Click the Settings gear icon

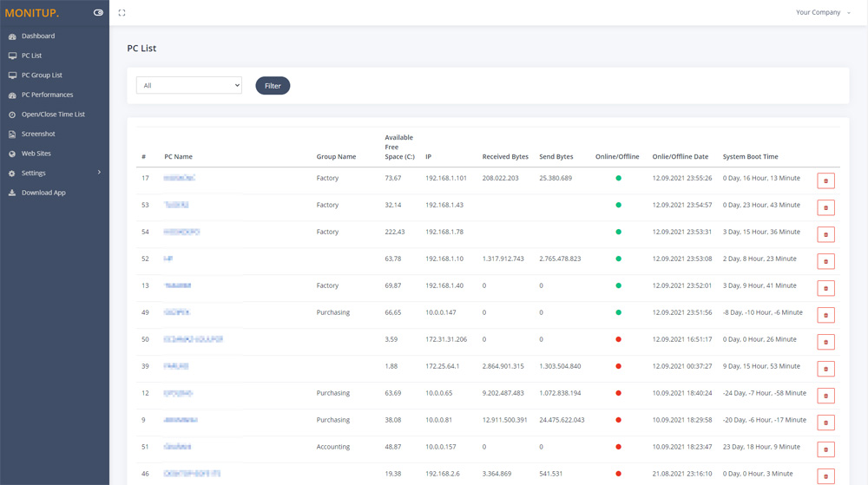click(x=12, y=174)
